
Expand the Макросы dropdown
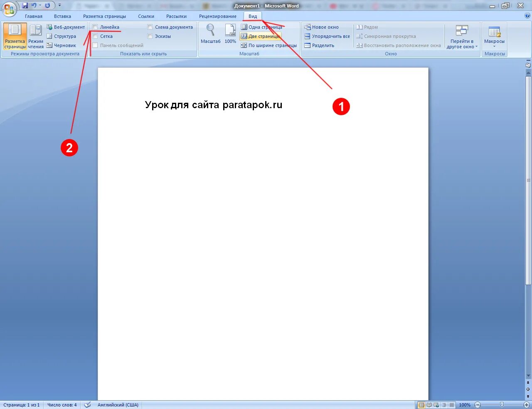coord(494,36)
